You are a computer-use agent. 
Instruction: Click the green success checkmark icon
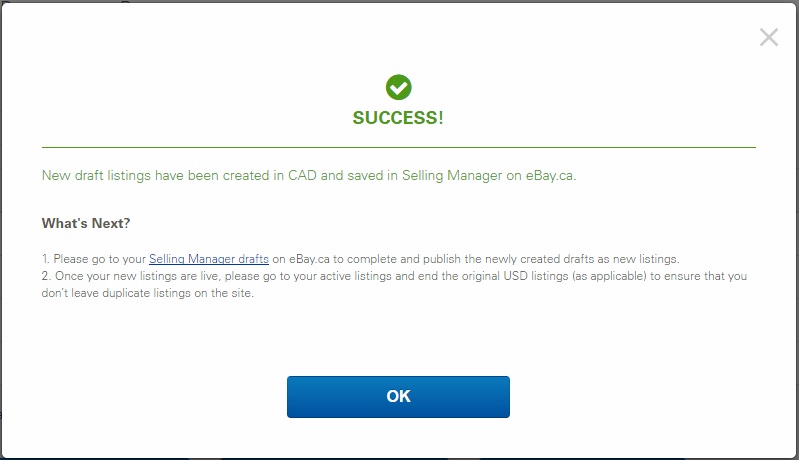point(398,87)
